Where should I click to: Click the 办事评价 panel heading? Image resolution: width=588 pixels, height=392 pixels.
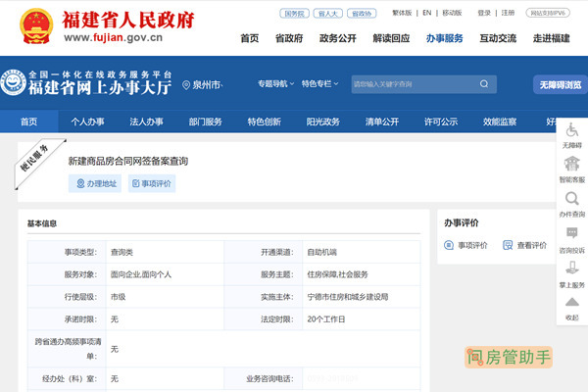462,222
